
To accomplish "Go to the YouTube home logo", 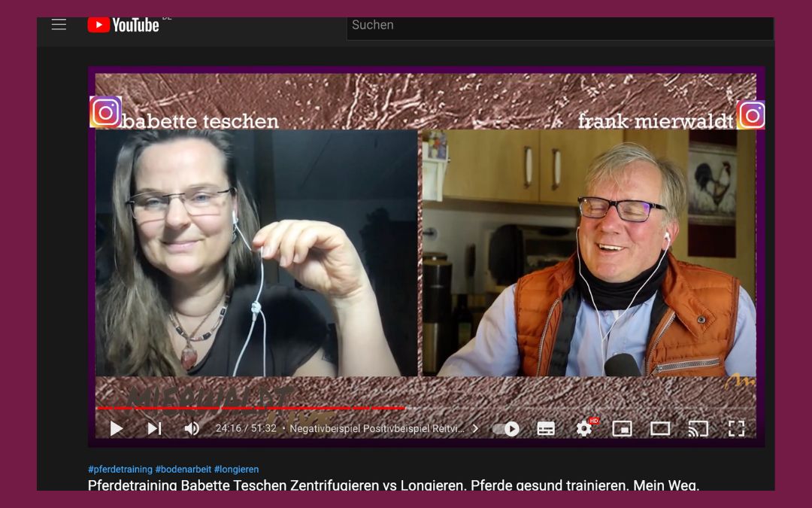I will [123, 25].
